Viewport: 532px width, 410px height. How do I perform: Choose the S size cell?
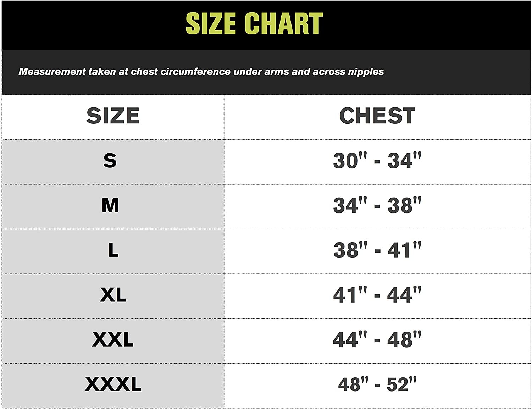click(x=113, y=162)
